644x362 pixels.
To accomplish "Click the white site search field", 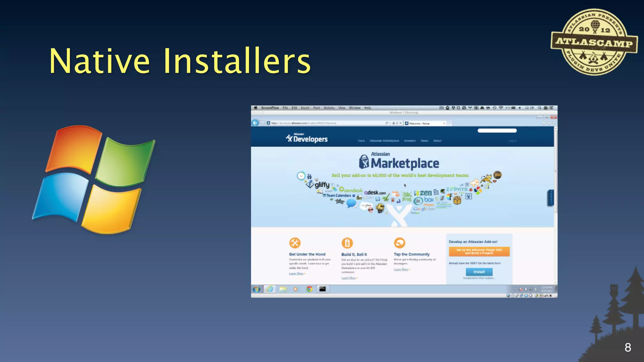I will tap(497, 131).
